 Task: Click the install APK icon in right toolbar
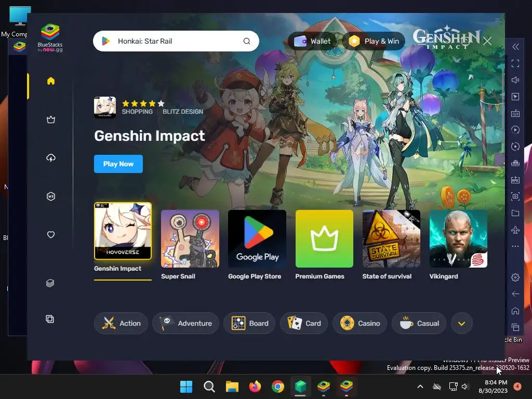pyautogui.click(x=515, y=180)
